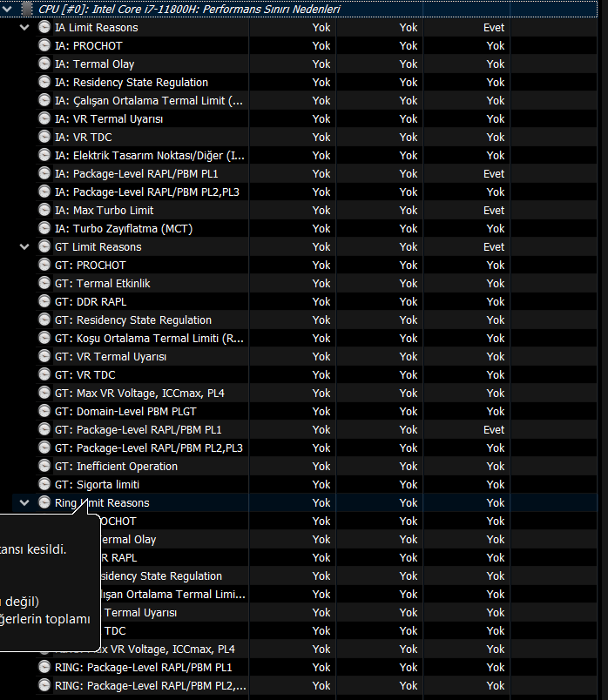This screenshot has width=608, height=700.
Task: Click the CPU chip icon in header row
Action: [x=27, y=9]
